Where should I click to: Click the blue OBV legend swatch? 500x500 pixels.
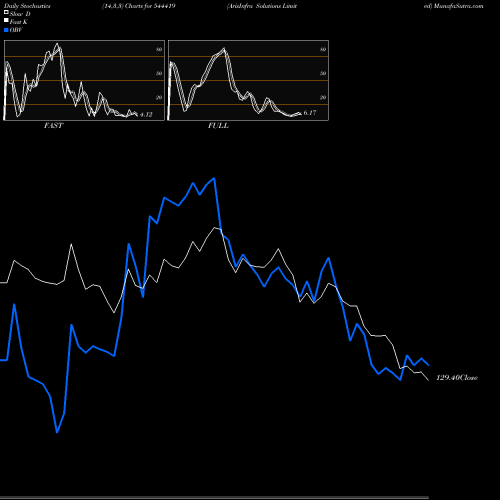(6, 30)
